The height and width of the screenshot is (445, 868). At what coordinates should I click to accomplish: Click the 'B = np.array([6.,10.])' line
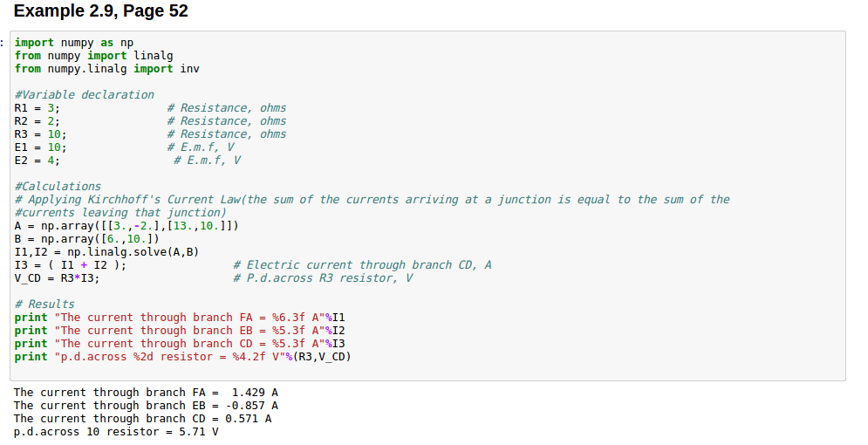(86, 239)
